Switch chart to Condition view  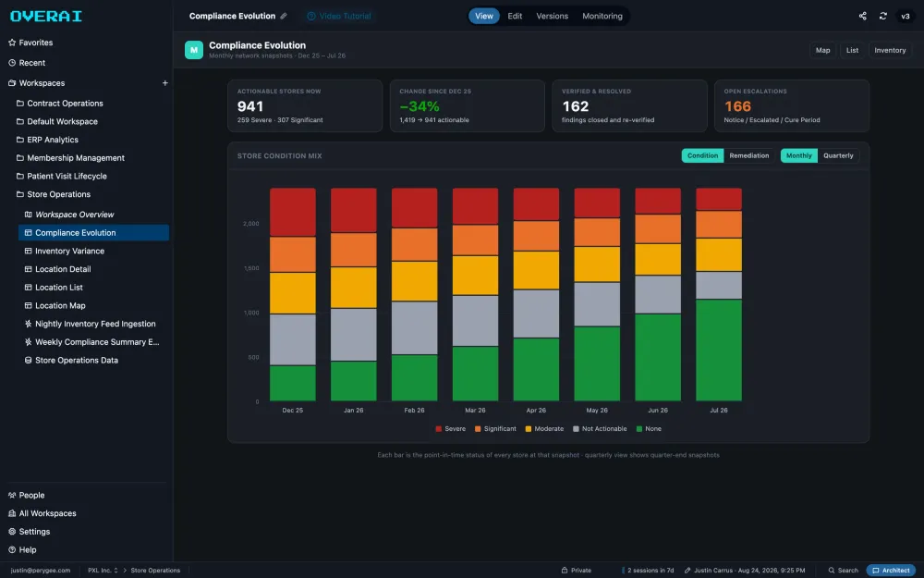tap(702, 155)
